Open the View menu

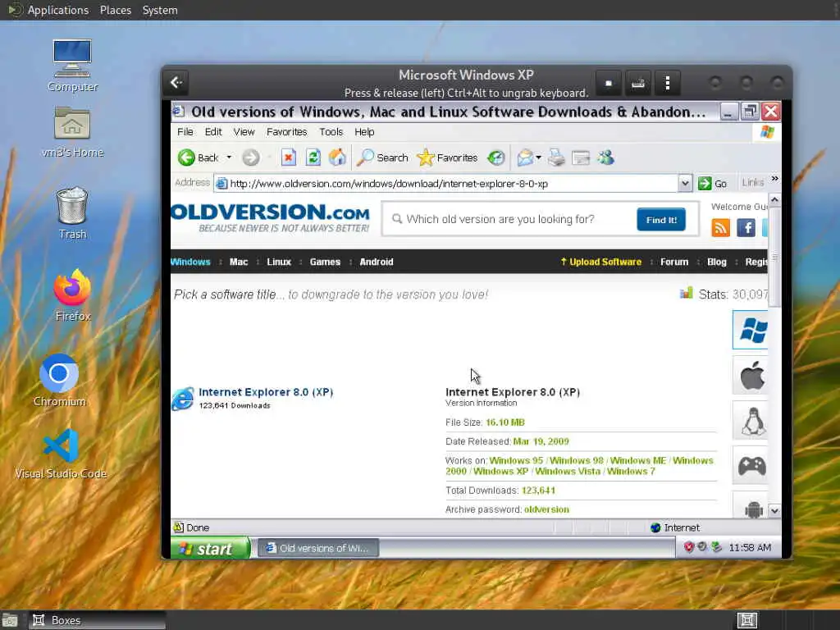tap(244, 132)
